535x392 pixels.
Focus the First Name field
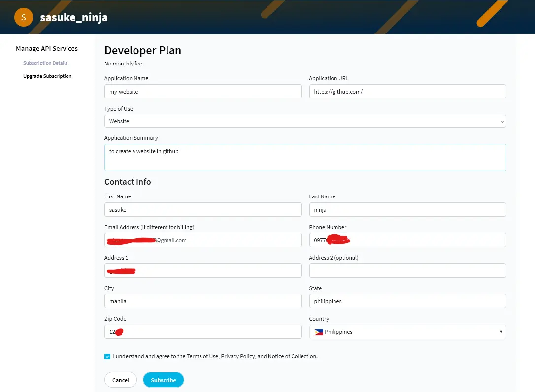pyautogui.click(x=203, y=209)
